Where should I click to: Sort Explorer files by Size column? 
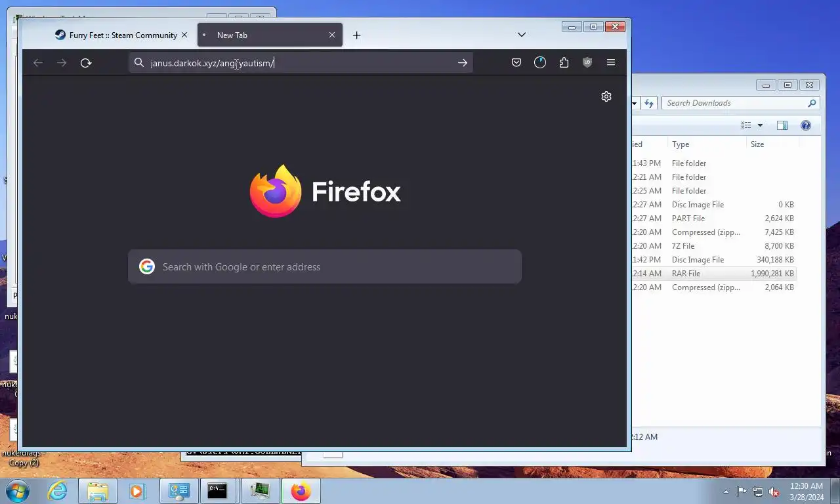tap(772, 144)
